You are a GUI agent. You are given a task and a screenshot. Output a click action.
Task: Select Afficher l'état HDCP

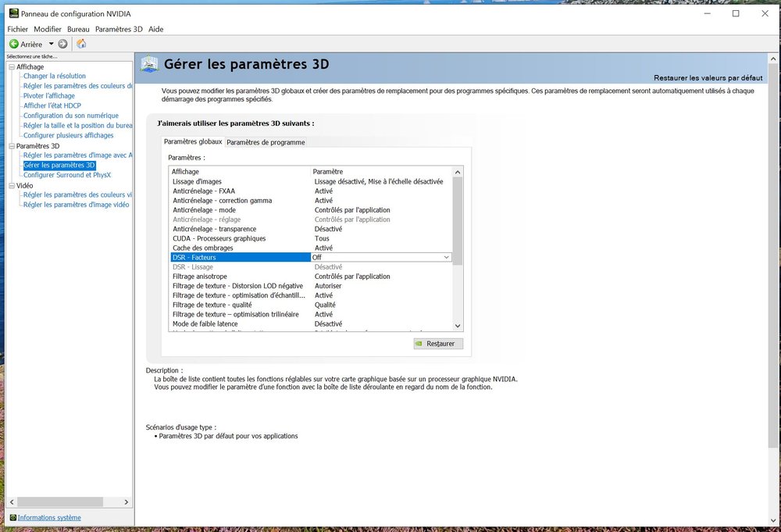[x=52, y=105]
